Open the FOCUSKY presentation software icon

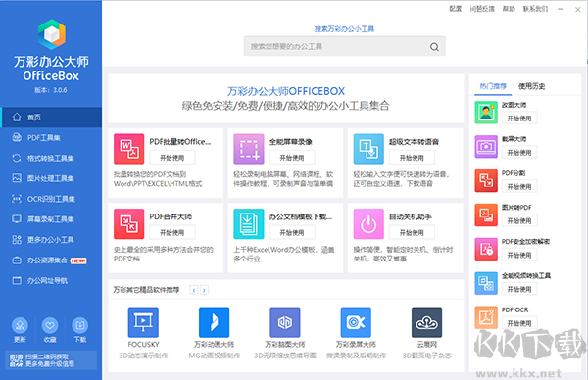coord(143,322)
